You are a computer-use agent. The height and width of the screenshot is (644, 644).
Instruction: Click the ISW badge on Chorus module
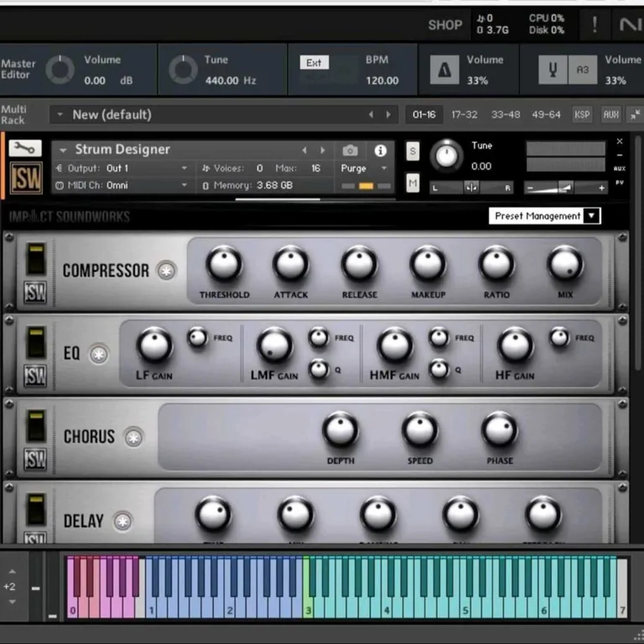[x=35, y=459]
